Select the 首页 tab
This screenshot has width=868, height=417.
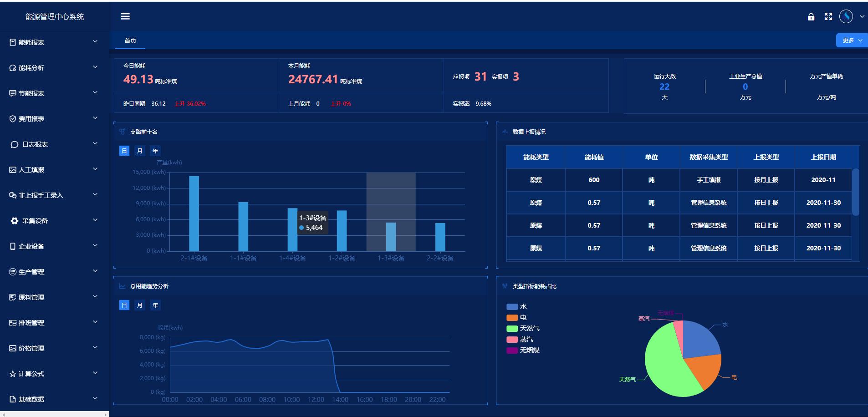(130, 41)
